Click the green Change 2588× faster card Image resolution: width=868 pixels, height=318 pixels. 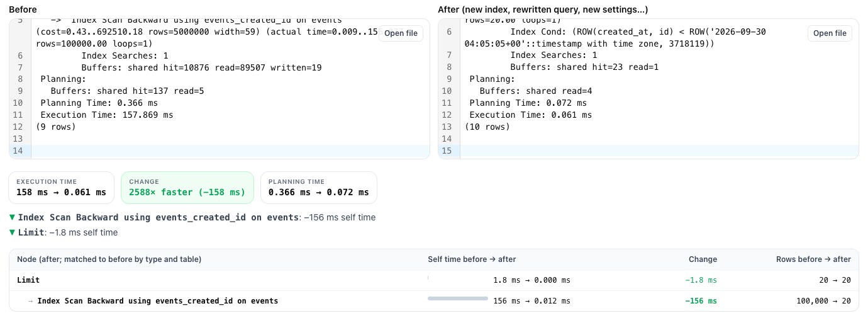click(187, 188)
